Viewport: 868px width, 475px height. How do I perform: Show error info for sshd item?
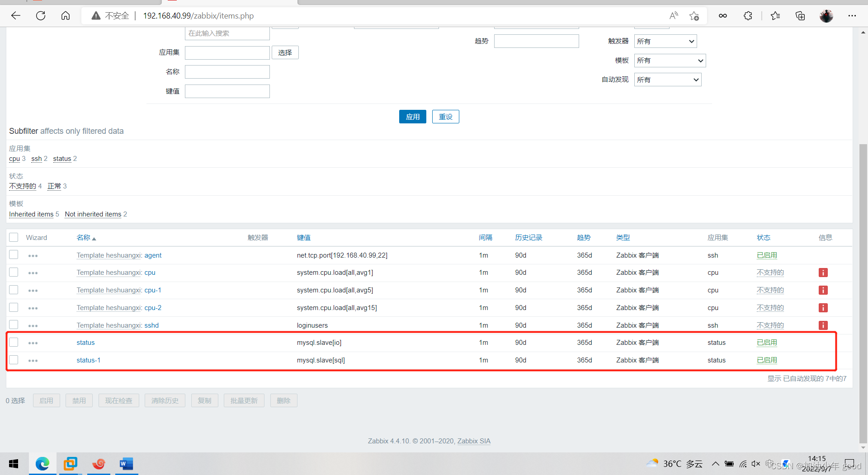(823, 325)
